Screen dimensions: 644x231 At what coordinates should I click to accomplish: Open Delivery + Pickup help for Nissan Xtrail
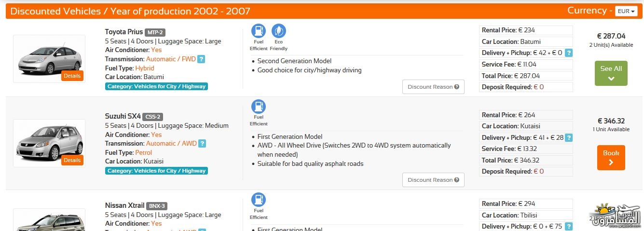[x=569, y=226]
